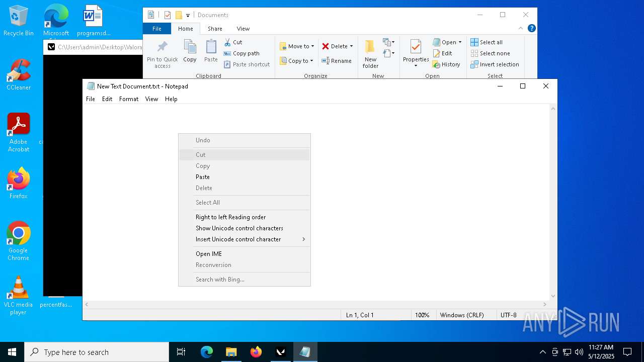Click the taskbar clock showing 11:27 AM
Image resolution: width=644 pixels, height=362 pixels.
coord(601,352)
